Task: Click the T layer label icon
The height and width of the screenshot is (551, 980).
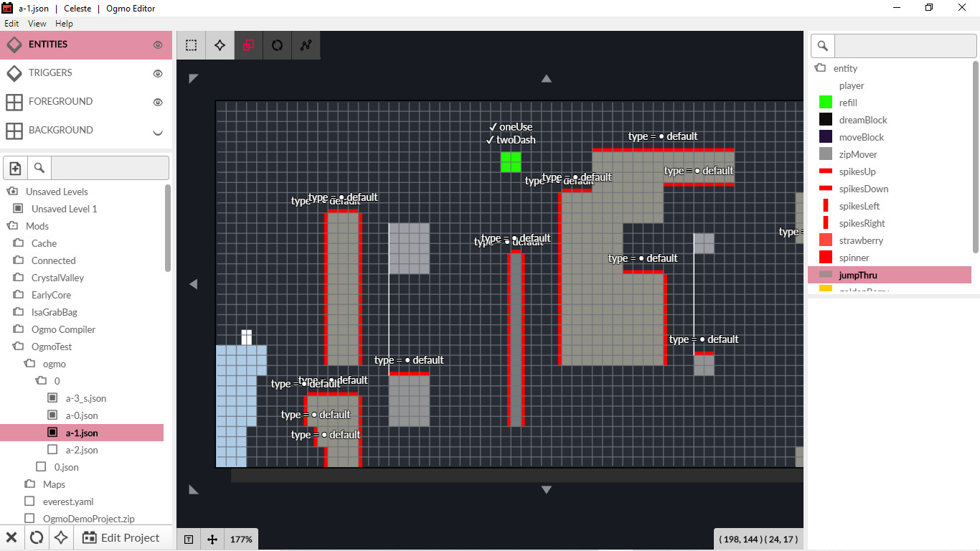Action: [x=188, y=538]
